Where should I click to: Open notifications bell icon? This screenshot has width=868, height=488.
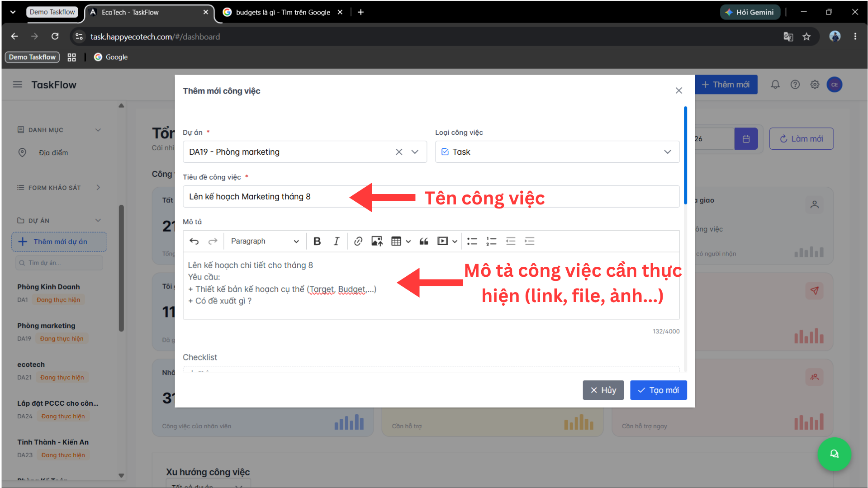pos(775,85)
